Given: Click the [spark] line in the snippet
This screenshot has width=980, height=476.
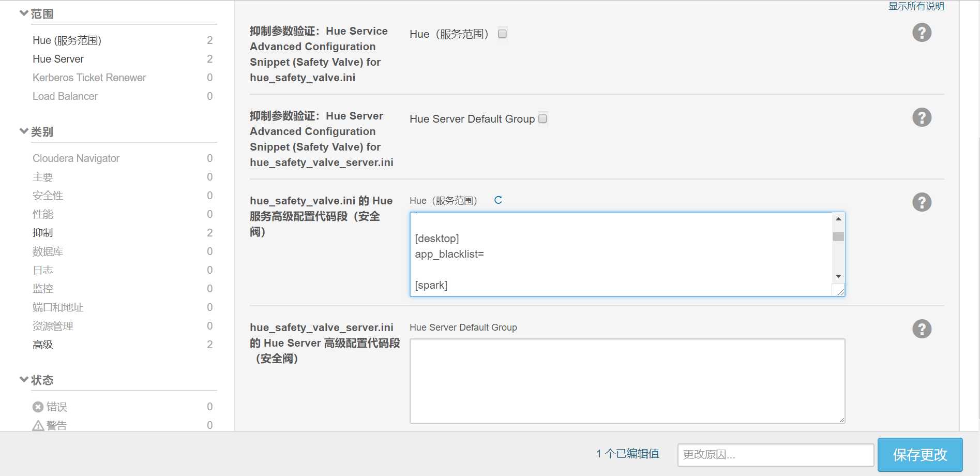Looking at the screenshot, I should pos(431,285).
